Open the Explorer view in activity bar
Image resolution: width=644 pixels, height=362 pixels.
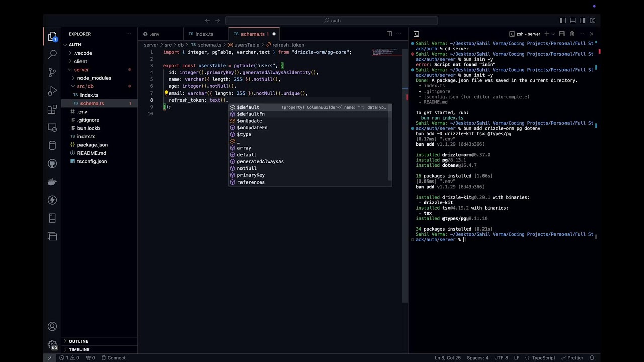click(52, 36)
